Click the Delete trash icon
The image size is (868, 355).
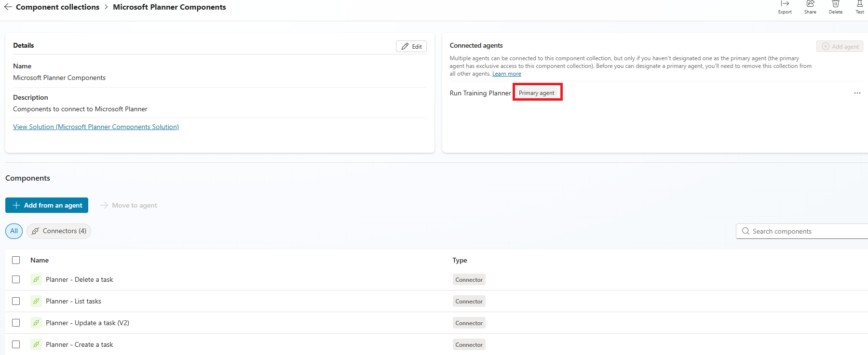836,4
